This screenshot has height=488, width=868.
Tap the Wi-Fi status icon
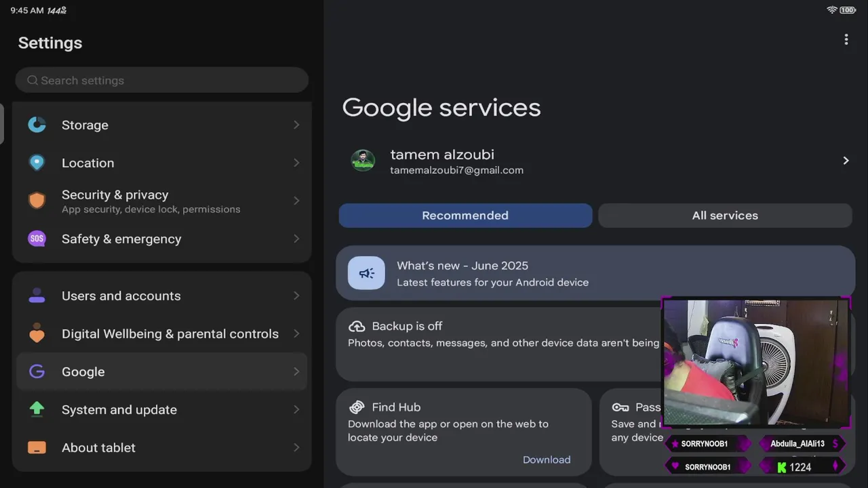(x=831, y=10)
